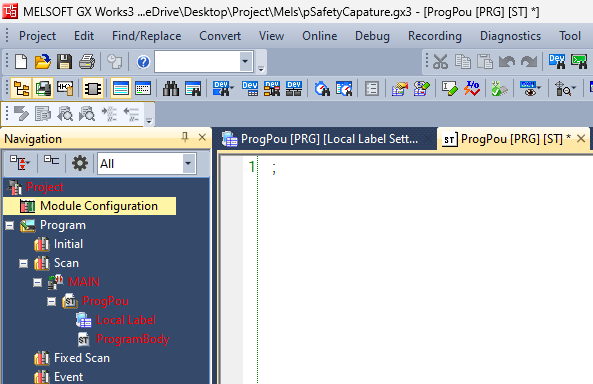Viewport: 593px width, 384px height.
Task: Open the Convert menu
Action: point(220,36)
